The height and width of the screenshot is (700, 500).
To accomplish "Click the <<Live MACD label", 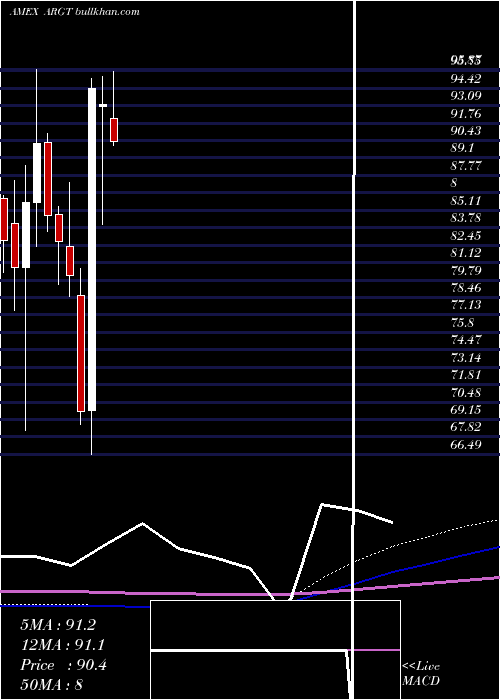I will tap(421, 673).
